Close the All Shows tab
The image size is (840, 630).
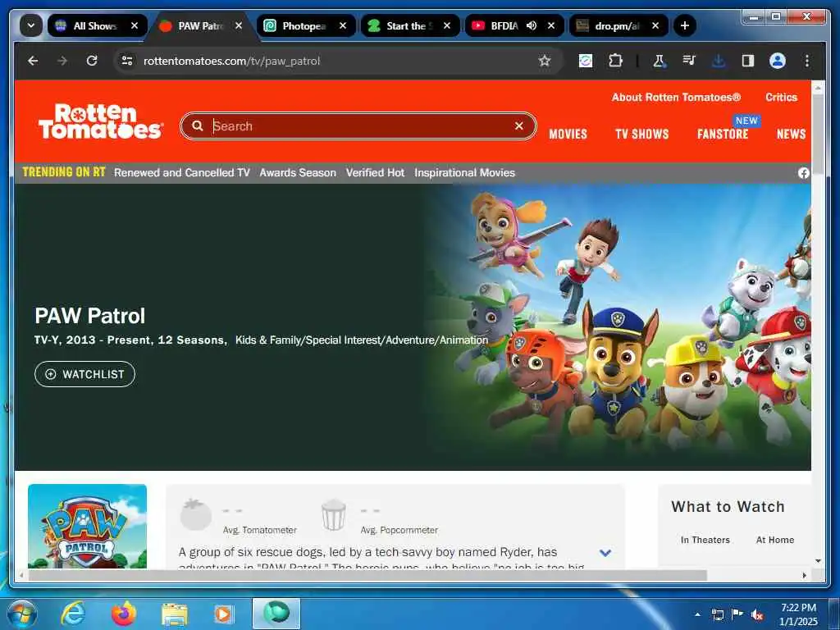(135, 25)
